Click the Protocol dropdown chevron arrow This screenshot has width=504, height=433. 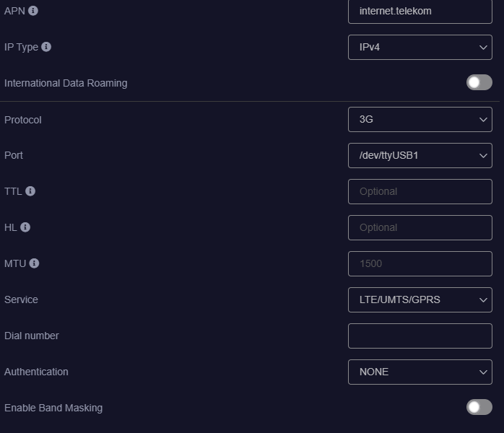(483, 120)
